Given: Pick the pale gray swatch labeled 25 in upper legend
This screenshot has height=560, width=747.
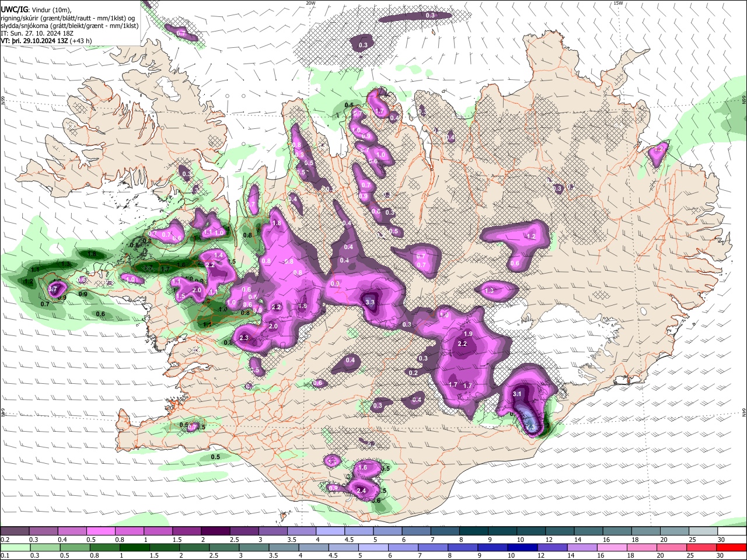Looking at the screenshot, I should tap(703, 531).
